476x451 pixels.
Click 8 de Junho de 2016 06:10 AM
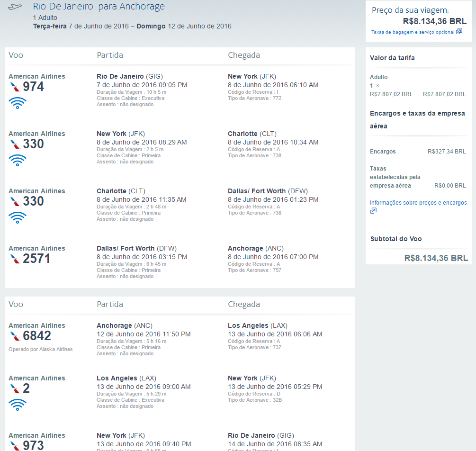point(273,85)
